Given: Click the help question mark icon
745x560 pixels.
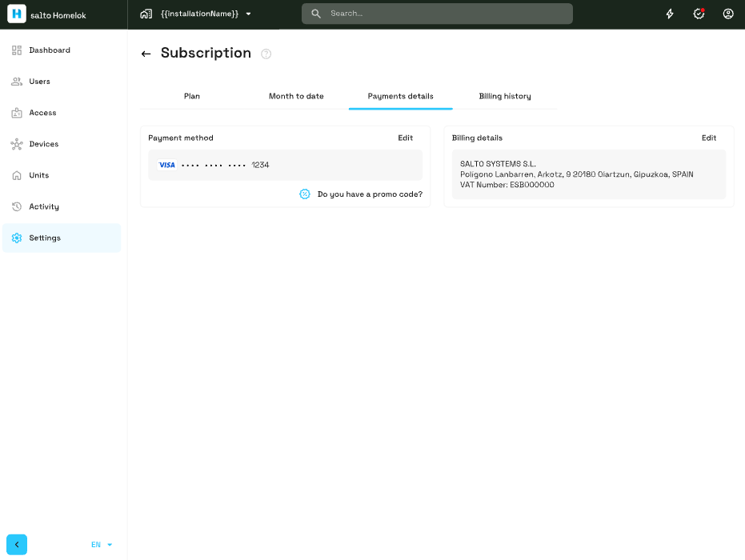Looking at the screenshot, I should 266,54.
